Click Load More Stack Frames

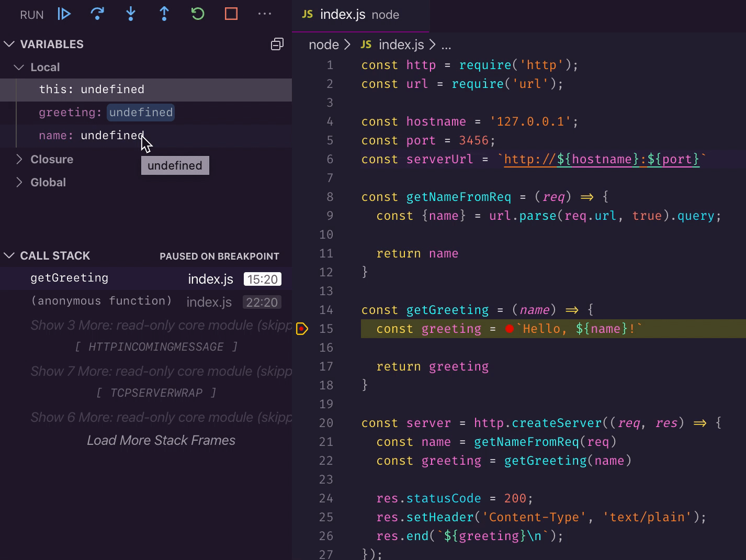[x=161, y=441]
